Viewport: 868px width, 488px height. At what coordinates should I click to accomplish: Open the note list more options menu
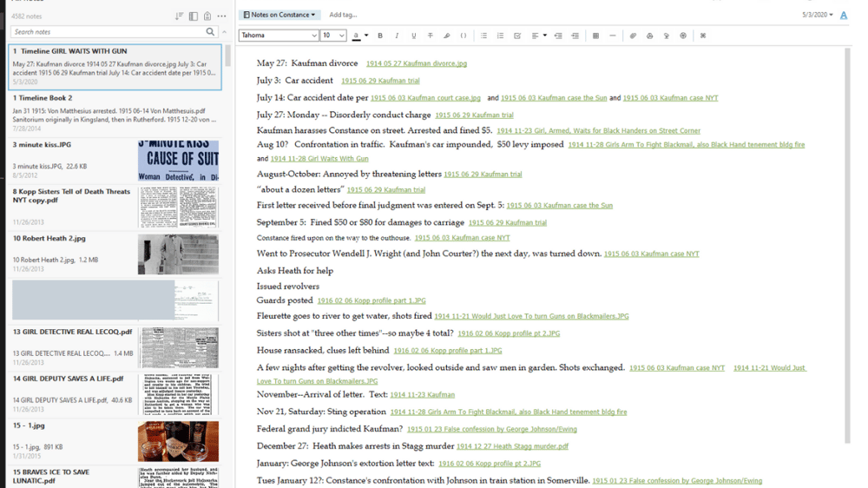click(x=222, y=16)
